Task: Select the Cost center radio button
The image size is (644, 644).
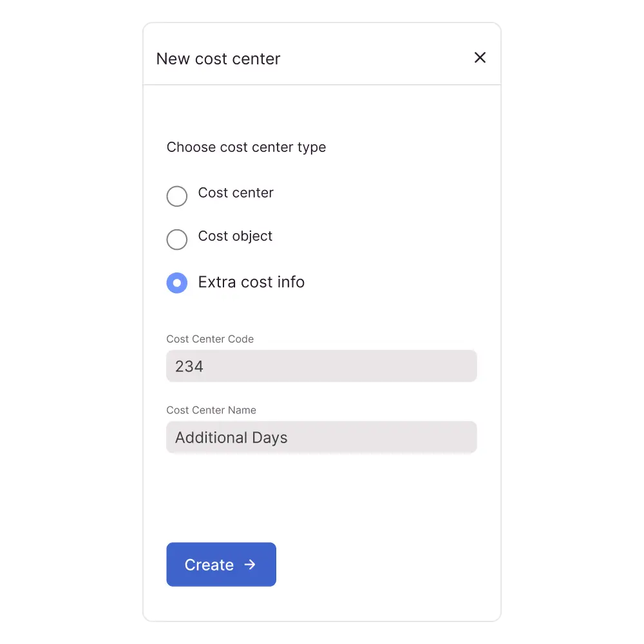Action: [177, 196]
